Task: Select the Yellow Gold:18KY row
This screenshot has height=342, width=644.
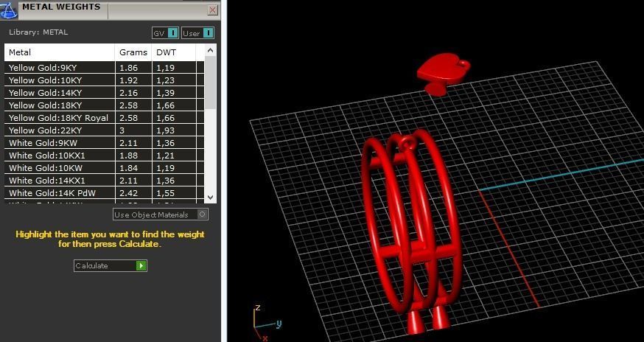Action: [105, 105]
